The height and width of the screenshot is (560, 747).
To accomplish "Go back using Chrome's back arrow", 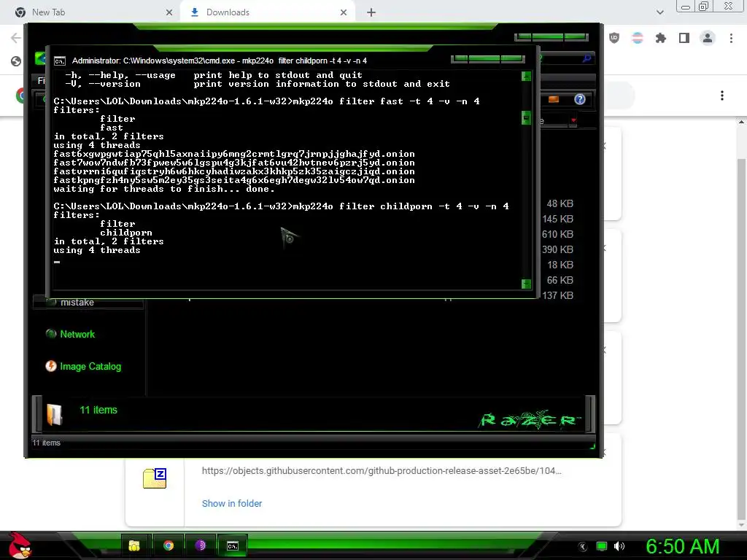I will tap(16, 38).
